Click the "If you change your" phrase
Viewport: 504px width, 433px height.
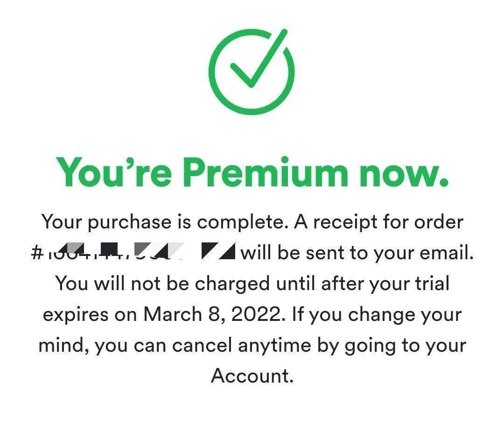(377, 315)
